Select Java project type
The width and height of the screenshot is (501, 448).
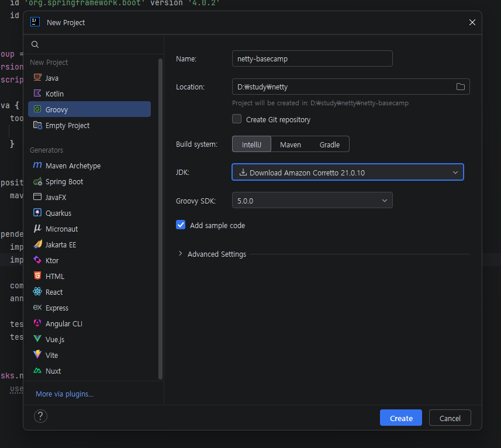(x=89, y=78)
